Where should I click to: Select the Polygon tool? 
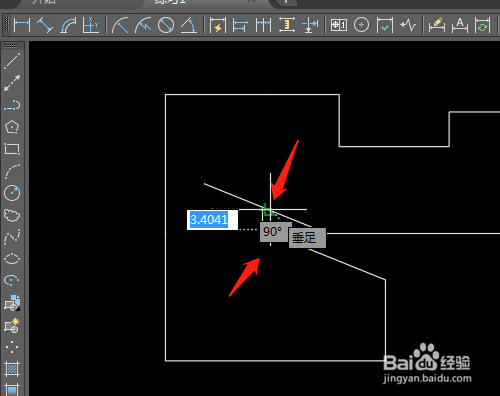coord(12,127)
